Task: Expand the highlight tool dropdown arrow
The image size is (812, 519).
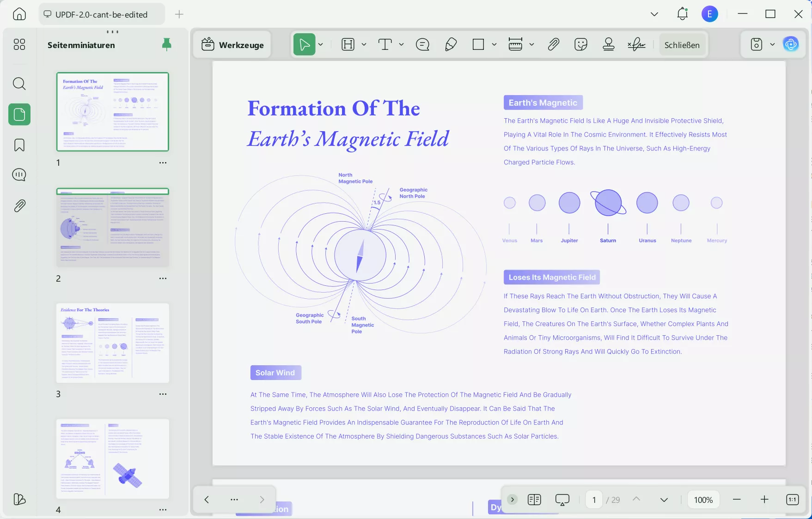Action: click(364, 44)
